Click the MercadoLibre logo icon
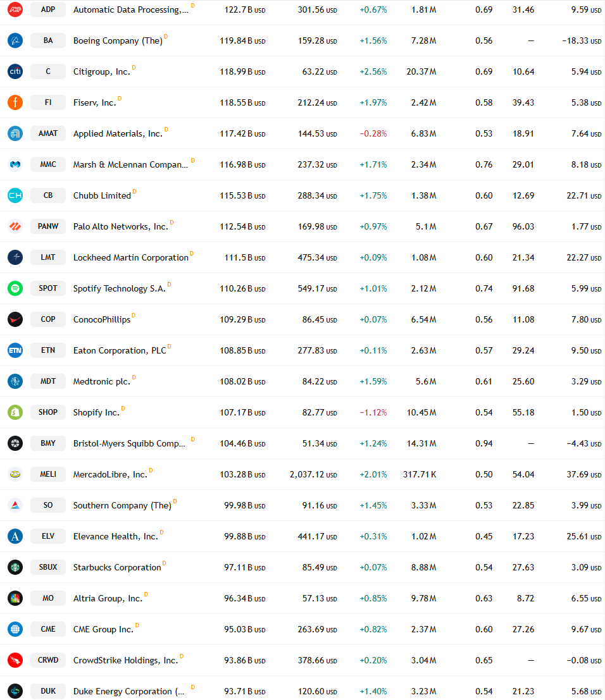Viewport: 605px width, 700px height. pyautogui.click(x=15, y=474)
